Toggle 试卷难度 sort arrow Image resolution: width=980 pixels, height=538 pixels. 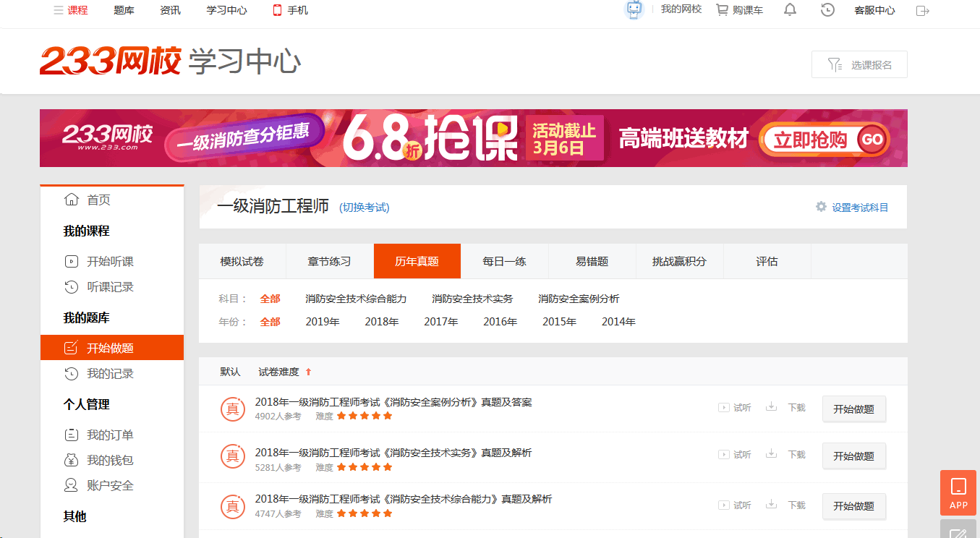point(308,372)
